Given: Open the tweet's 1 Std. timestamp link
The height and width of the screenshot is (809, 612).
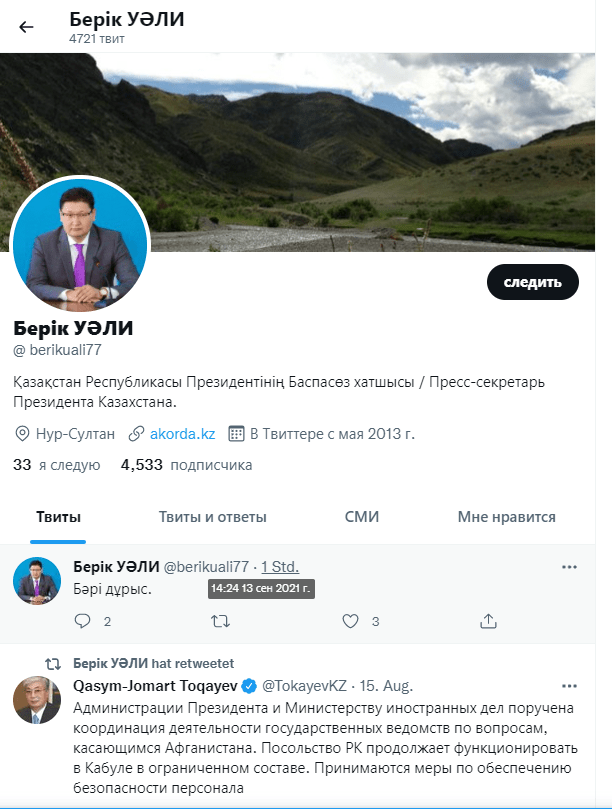Looking at the screenshot, I should click(280, 567).
